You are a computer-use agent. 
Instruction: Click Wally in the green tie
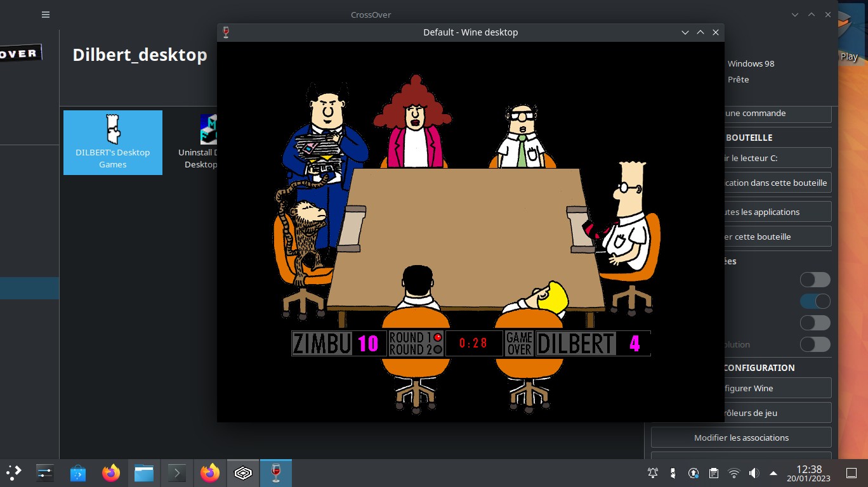[522, 136]
